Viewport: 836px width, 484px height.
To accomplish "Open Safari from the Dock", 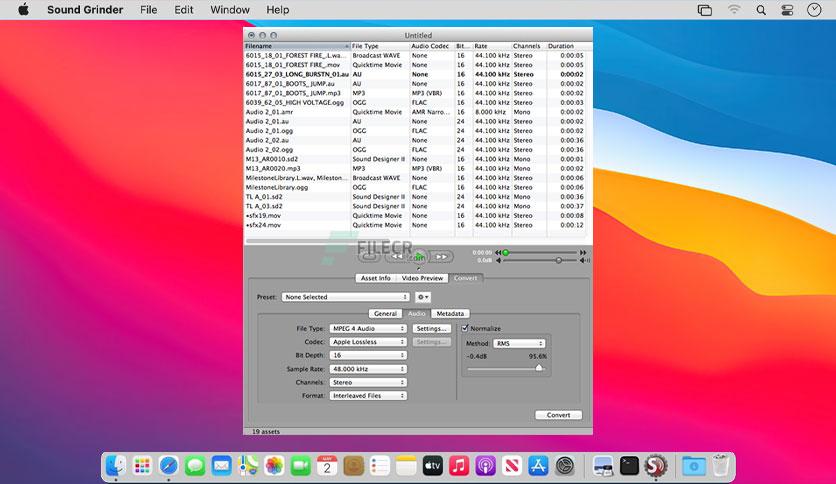I will [168, 466].
